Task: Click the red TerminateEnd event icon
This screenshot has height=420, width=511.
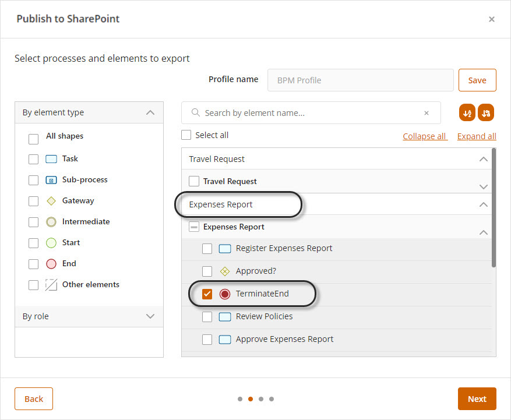Action: click(225, 294)
